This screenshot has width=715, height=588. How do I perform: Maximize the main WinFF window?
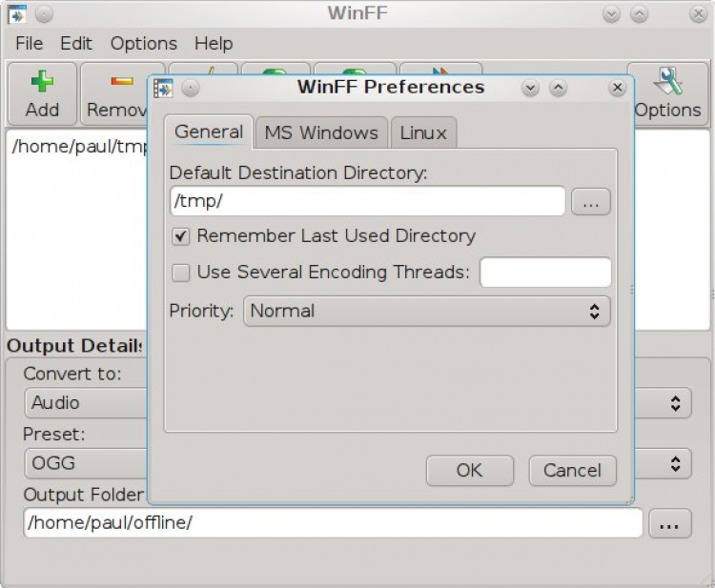coord(640,14)
